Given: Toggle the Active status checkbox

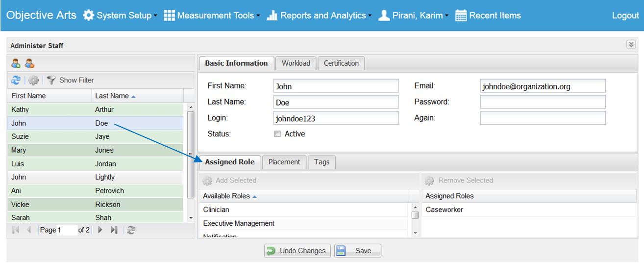Looking at the screenshot, I should (277, 134).
